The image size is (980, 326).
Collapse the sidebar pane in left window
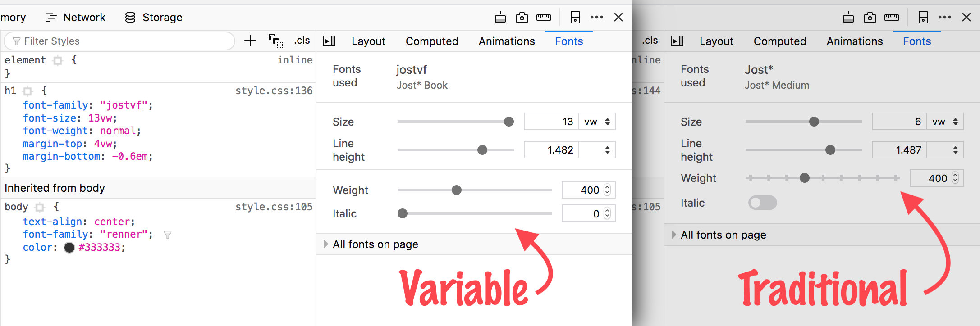pyautogui.click(x=329, y=41)
